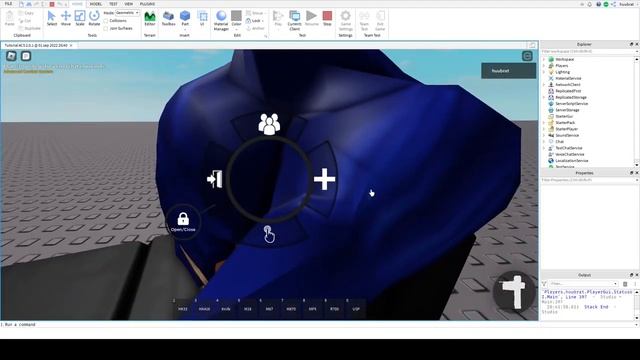Close the Explorer panel
This screenshot has width=640, height=360.
(x=637, y=44)
